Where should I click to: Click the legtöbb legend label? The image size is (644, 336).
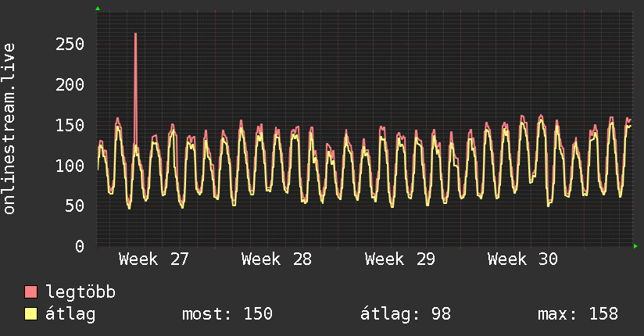click(x=80, y=292)
